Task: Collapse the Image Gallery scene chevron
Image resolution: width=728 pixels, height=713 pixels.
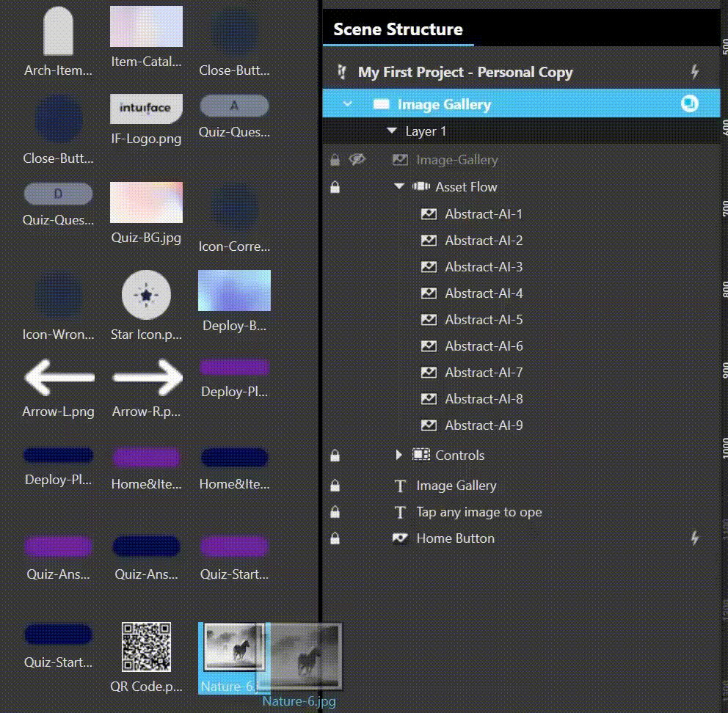Action: (x=347, y=103)
